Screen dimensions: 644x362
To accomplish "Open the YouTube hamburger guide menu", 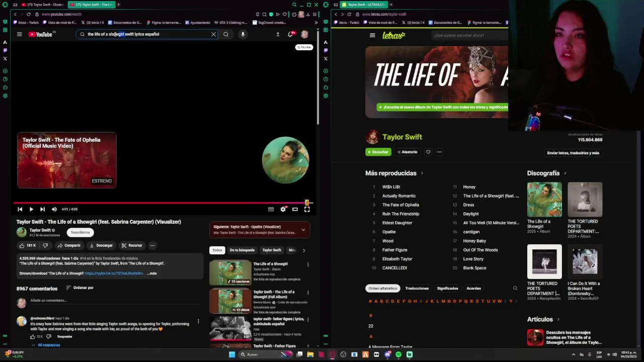I will pos(19,34).
